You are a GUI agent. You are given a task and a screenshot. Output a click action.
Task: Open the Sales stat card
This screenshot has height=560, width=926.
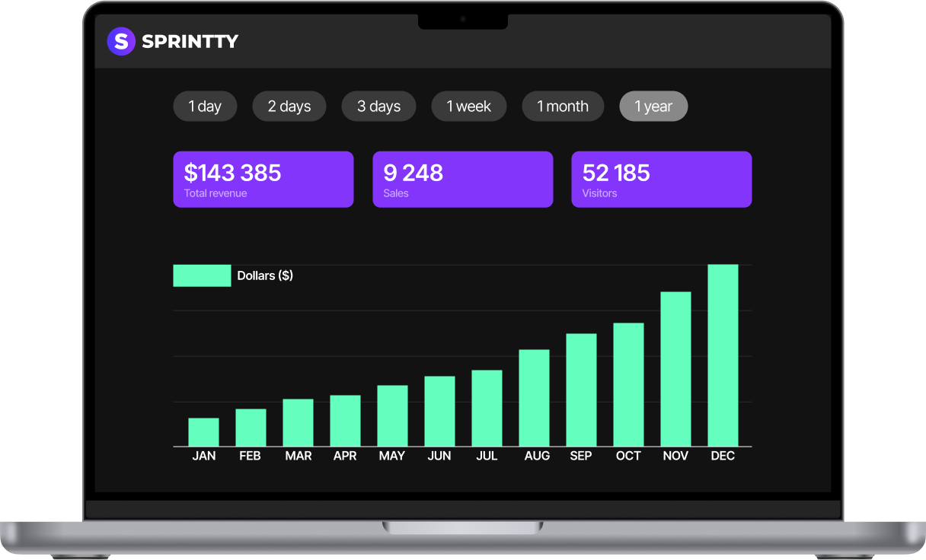pos(462,180)
